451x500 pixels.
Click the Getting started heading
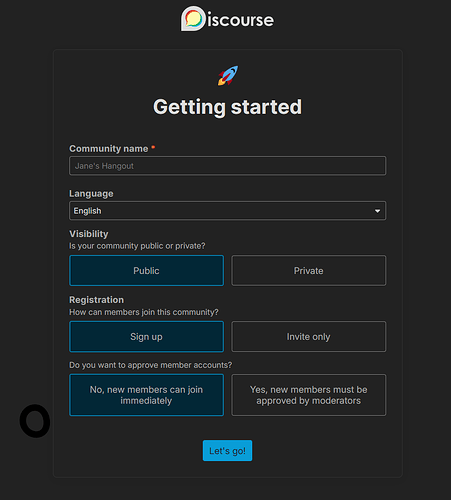coord(227,107)
